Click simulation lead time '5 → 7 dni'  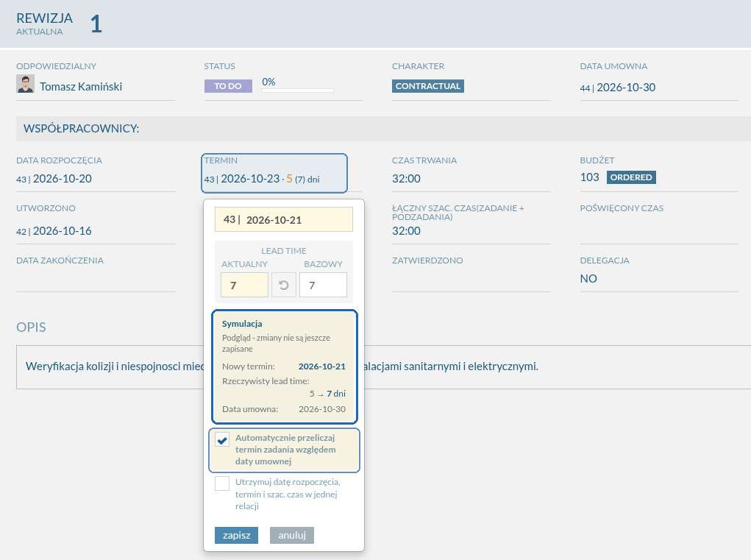pyautogui.click(x=327, y=394)
